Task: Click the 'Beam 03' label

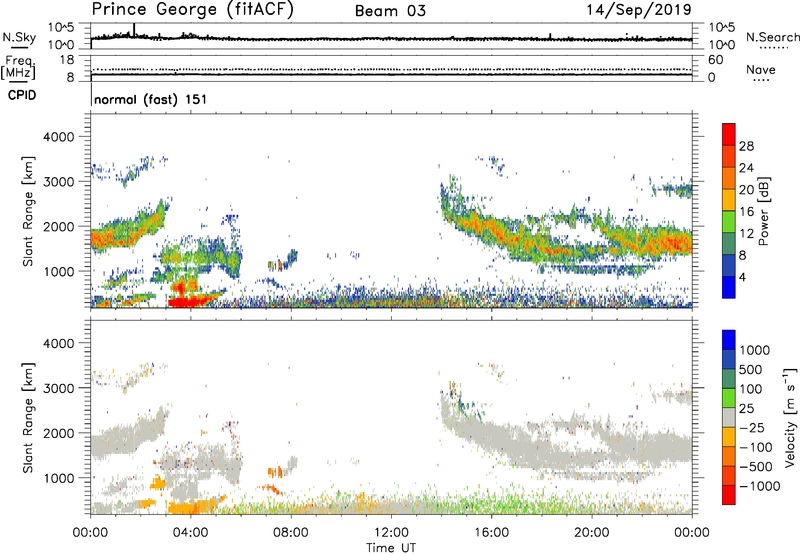Action: 390,11
